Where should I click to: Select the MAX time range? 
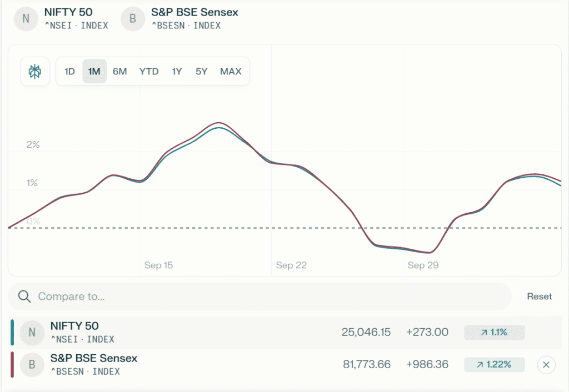231,72
